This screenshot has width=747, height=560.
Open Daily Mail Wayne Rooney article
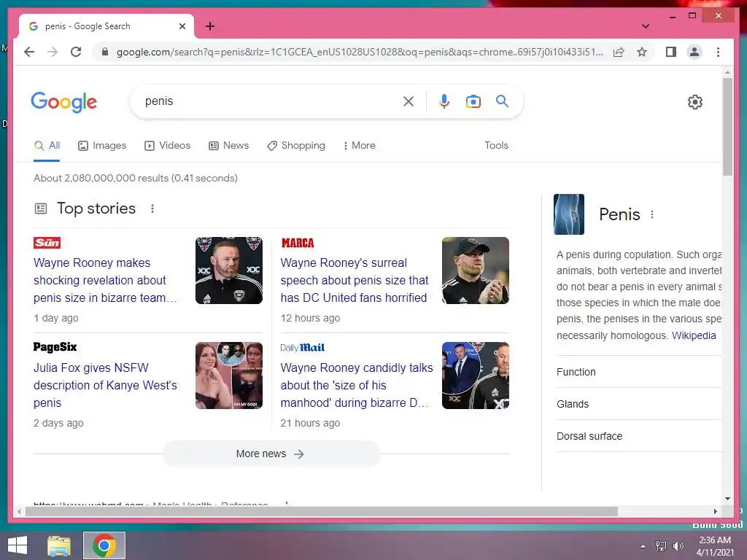pyautogui.click(x=356, y=385)
